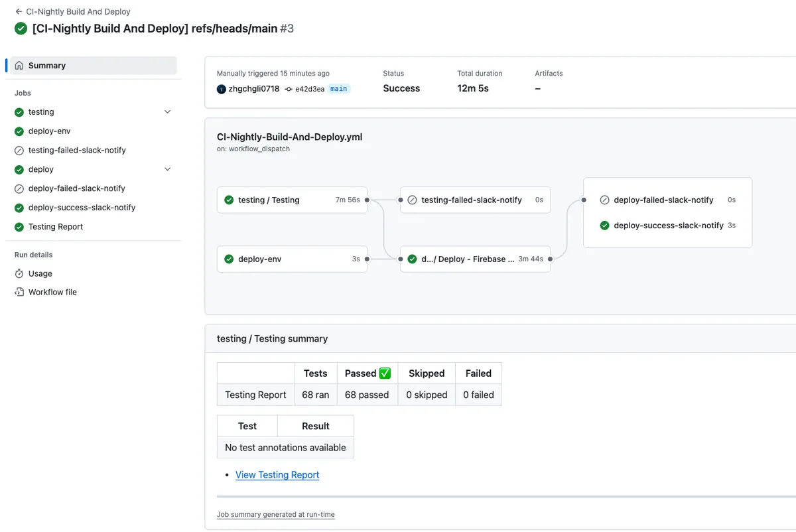The height and width of the screenshot is (532, 796).
Task: Click the View Testing Report link
Action: coord(277,475)
